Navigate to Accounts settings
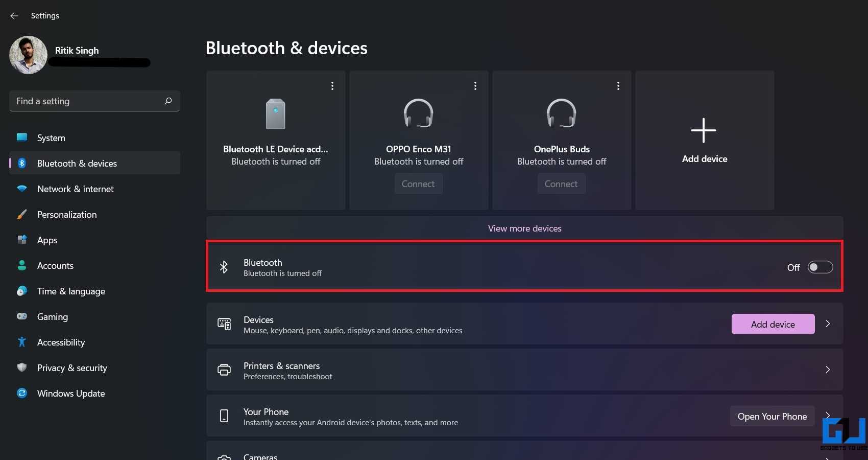 click(94, 266)
